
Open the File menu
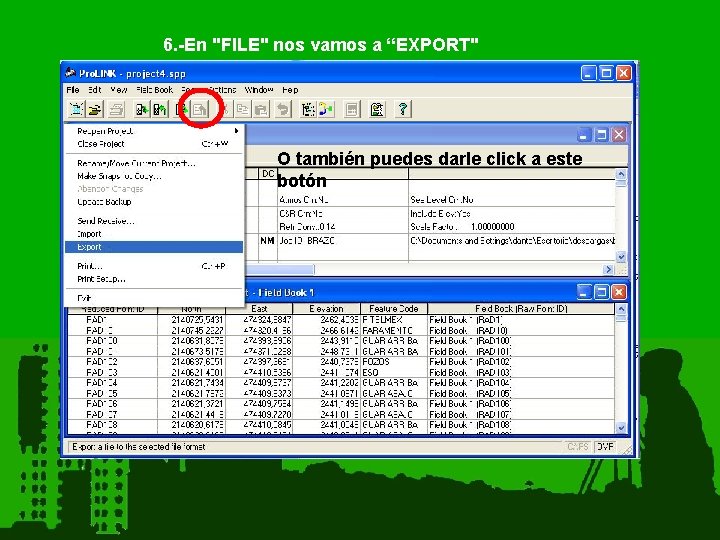(x=73, y=90)
